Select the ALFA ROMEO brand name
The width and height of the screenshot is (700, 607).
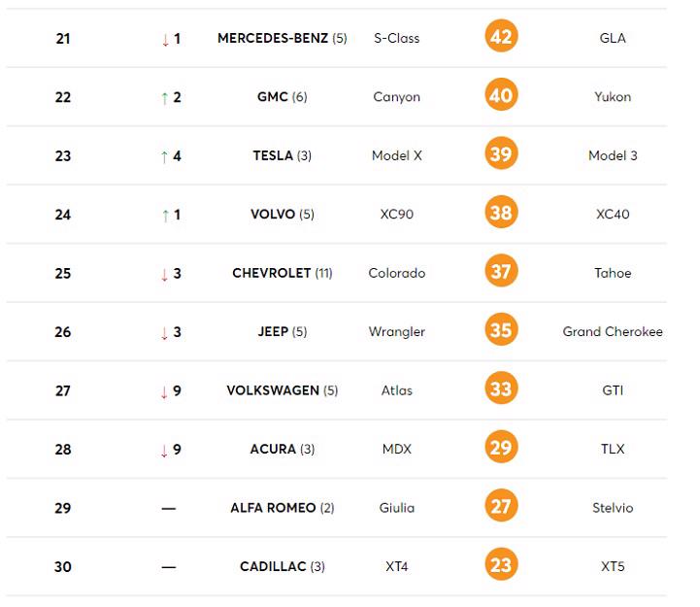coord(273,508)
